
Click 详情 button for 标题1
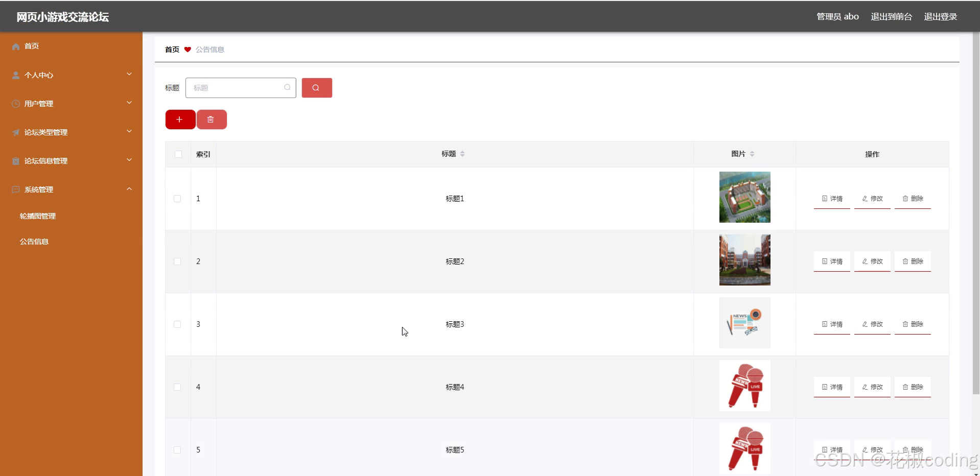(832, 199)
